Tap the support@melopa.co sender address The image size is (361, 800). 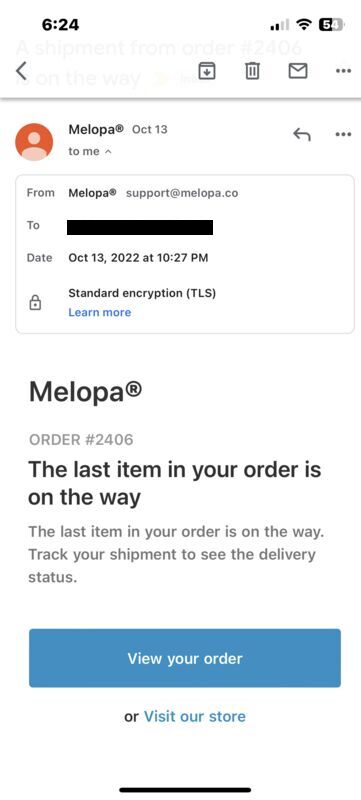pyautogui.click(x=182, y=193)
